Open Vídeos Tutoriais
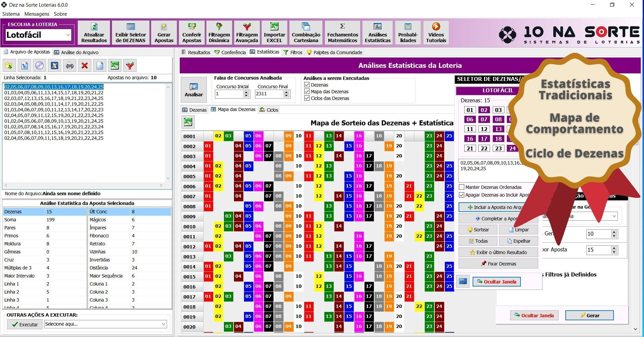644x337 pixels. click(x=436, y=33)
